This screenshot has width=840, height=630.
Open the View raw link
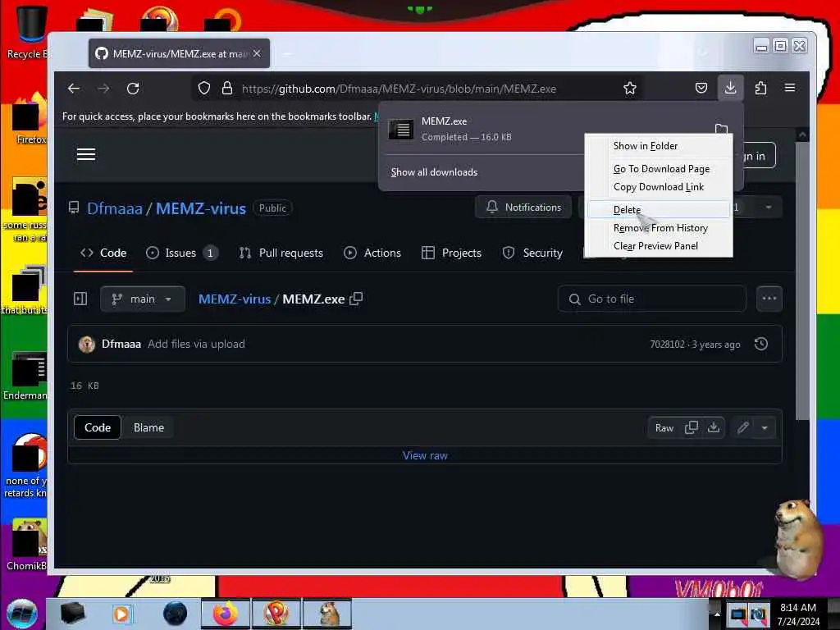tap(425, 455)
